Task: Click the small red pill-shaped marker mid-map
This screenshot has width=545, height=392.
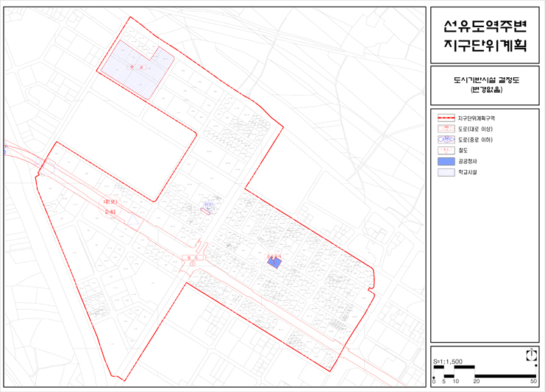Action: pyautogui.click(x=205, y=211)
